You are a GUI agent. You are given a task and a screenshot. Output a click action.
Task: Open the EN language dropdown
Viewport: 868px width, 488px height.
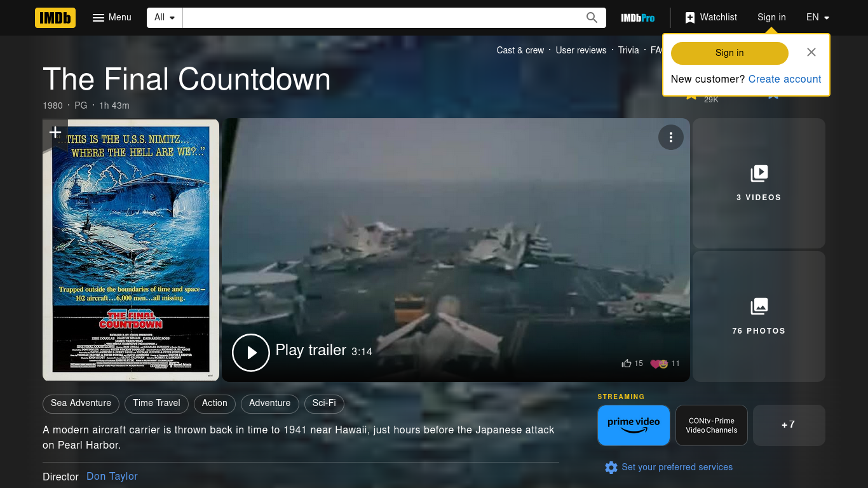click(x=818, y=18)
